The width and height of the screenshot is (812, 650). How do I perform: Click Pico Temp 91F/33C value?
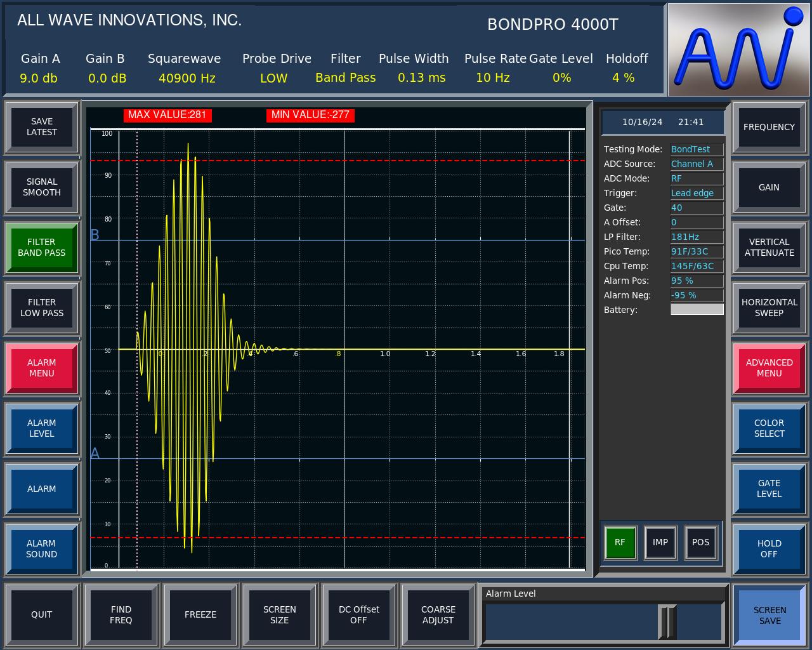697,252
